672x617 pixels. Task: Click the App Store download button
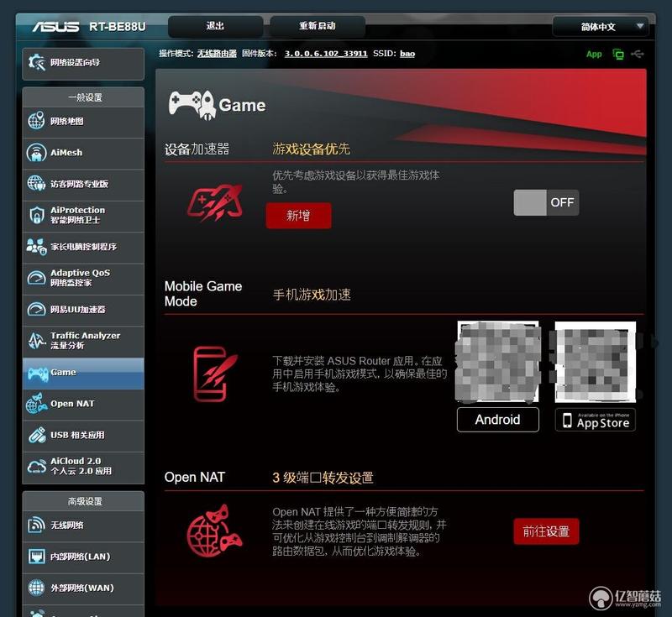point(596,420)
